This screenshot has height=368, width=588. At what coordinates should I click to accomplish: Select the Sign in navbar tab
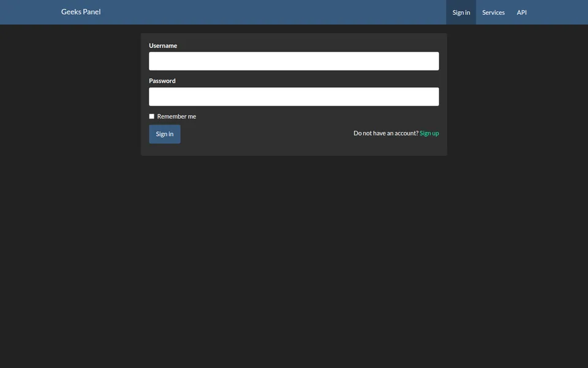[461, 12]
